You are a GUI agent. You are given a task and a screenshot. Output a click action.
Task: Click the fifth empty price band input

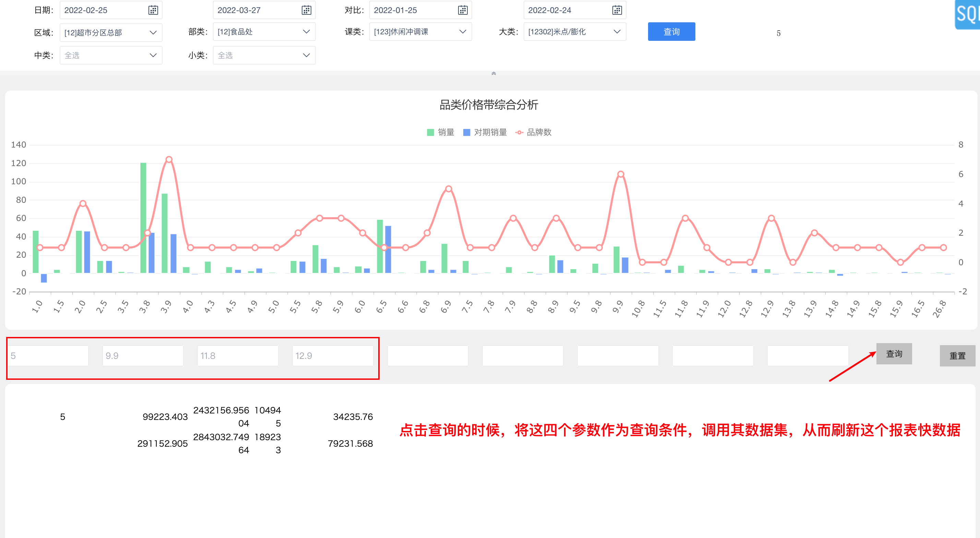pyautogui.click(x=428, y=355)
